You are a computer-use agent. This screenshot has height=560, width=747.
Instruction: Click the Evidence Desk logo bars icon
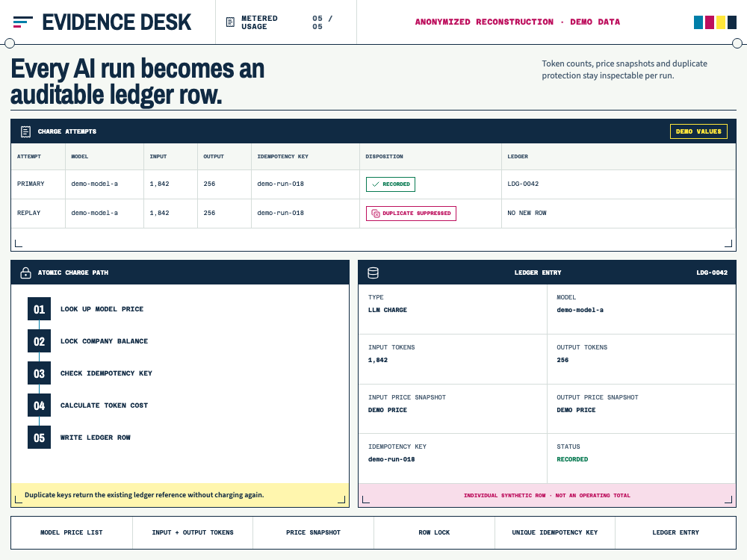pos(23,22)
